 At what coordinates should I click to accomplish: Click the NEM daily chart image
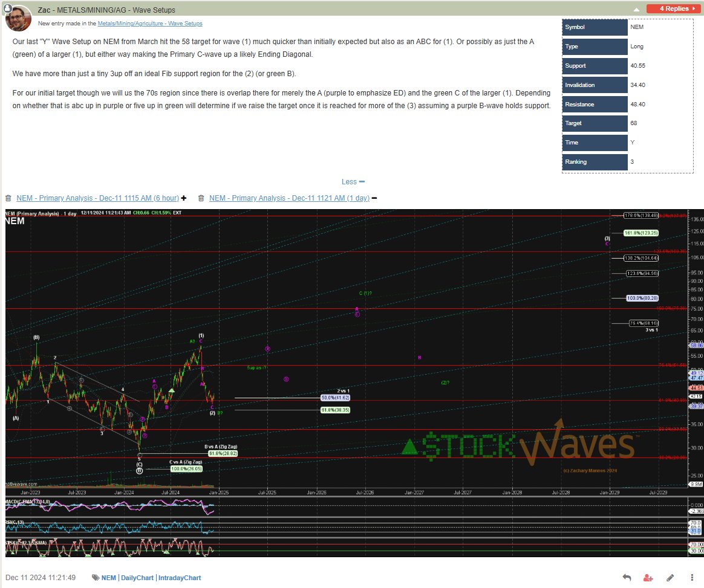pos(354,383)
